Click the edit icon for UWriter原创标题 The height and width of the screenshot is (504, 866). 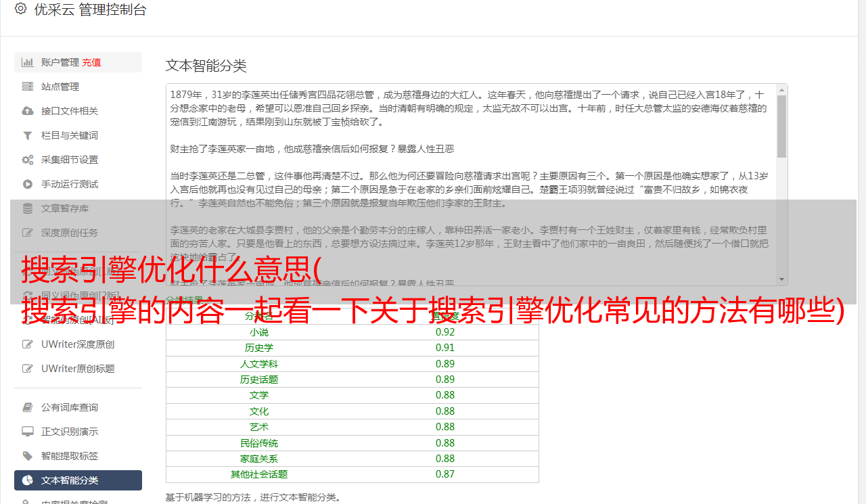click(x=28, y=369)
